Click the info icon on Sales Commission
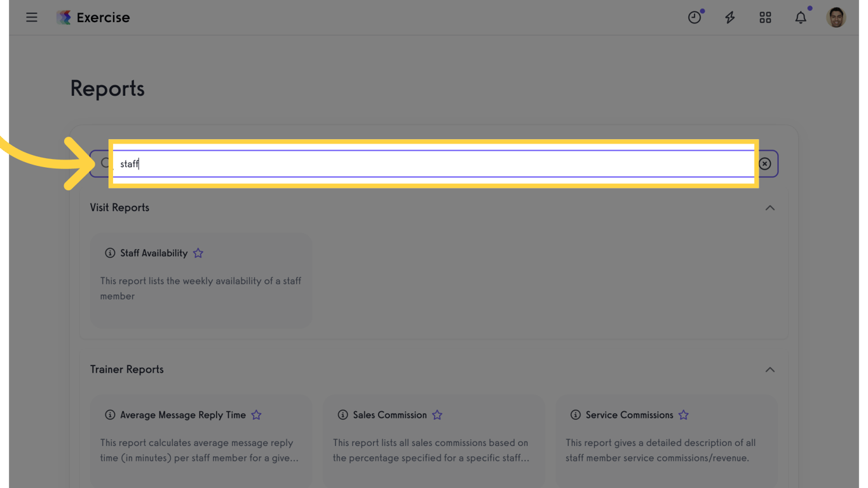The height and width of the screenshot is (488, 868). pyautogui.click(x=342, y=415)
